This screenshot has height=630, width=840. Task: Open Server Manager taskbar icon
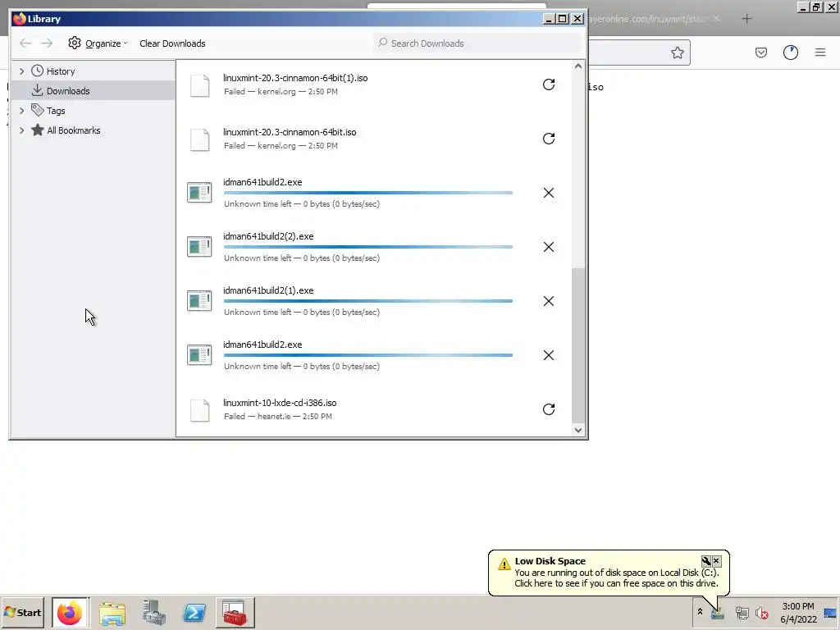click(x=153, y=613)
